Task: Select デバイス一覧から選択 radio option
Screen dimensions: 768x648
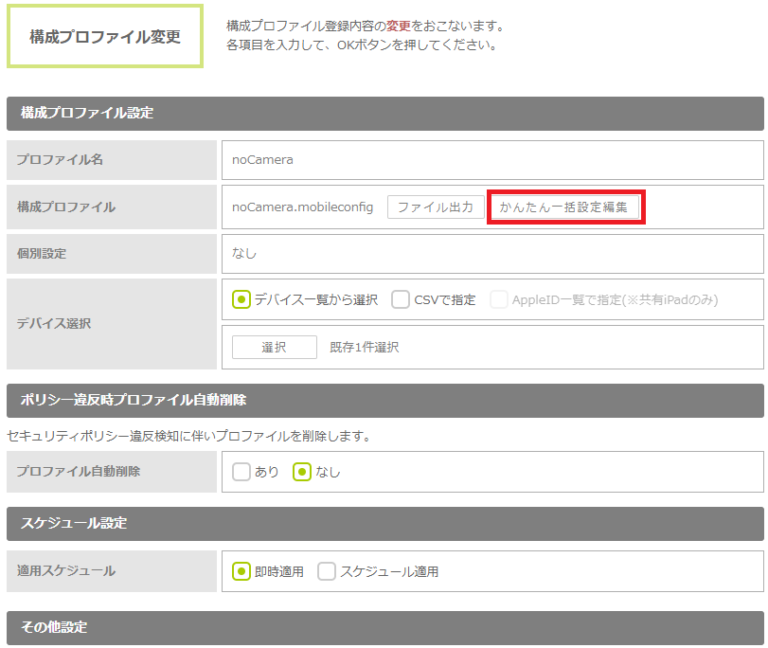Action: coord(241,299)
